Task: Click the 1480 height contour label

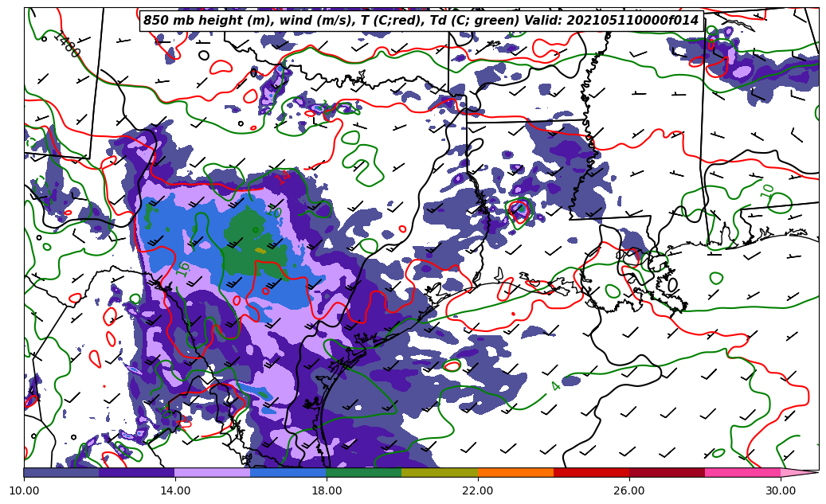Action: coord(67,45)
